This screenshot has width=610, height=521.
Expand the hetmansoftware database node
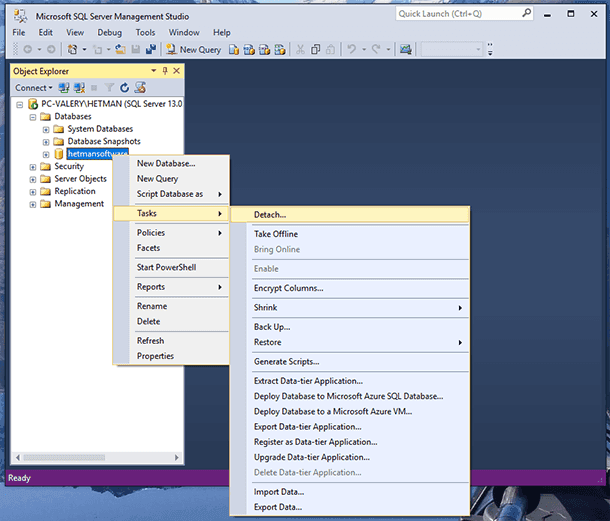[x=46, y=154]
